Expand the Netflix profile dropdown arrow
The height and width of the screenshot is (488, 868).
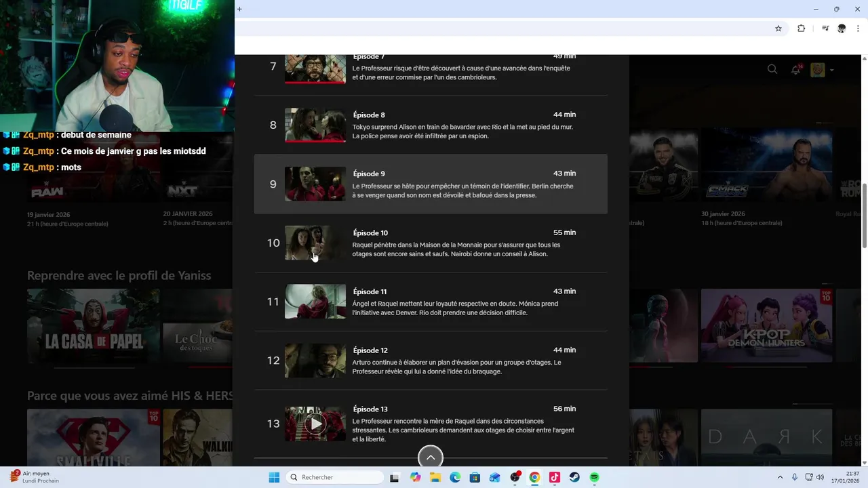tap(831, 70)
